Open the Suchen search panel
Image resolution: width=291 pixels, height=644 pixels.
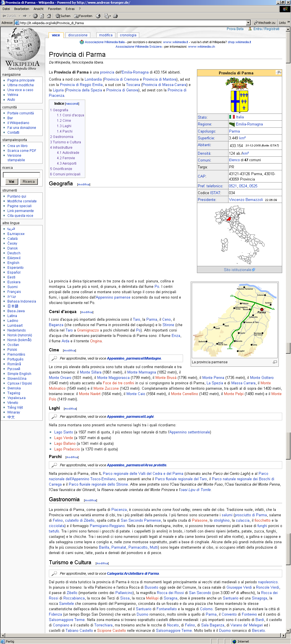tap(63, 16)
